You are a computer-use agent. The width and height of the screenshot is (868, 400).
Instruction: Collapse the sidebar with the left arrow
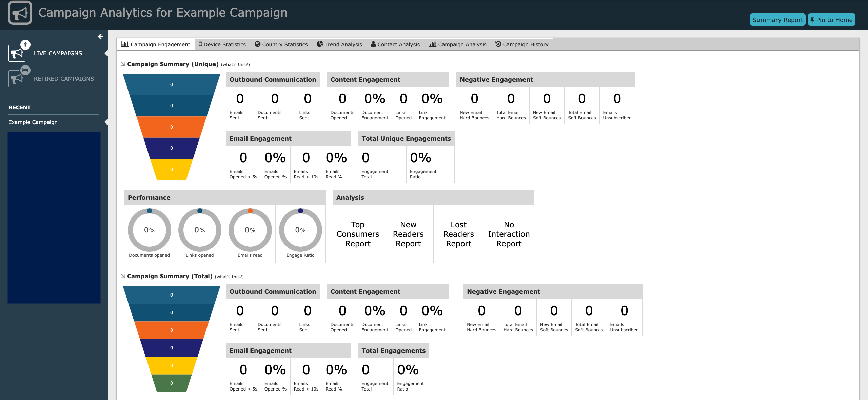tap(100, 37)
